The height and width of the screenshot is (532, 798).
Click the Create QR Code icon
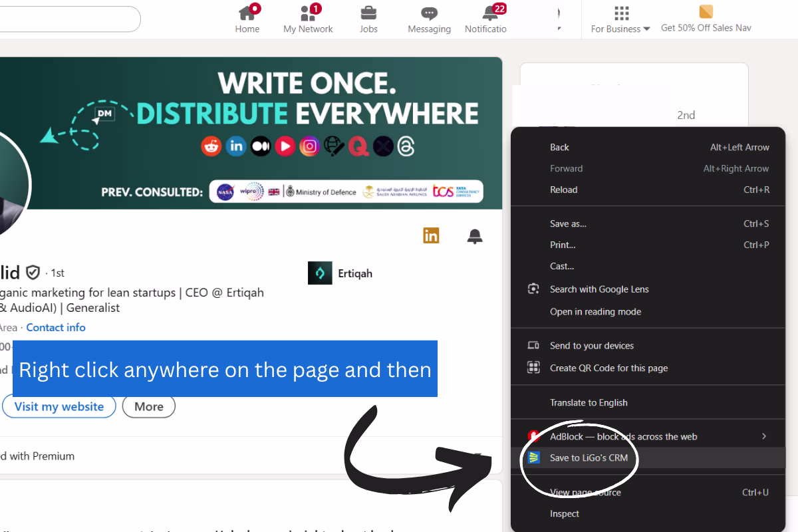[533, 368]
